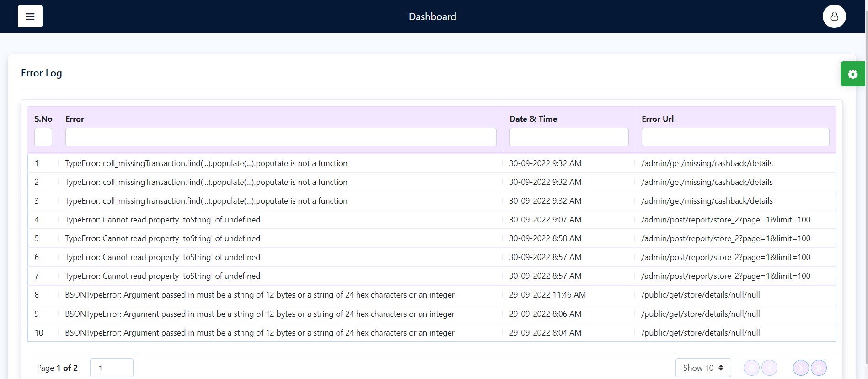The height and width of the screenshot is (379, 868).
Task: Click the page number input box
Action: pyautogui.click(x=112, y=368)
